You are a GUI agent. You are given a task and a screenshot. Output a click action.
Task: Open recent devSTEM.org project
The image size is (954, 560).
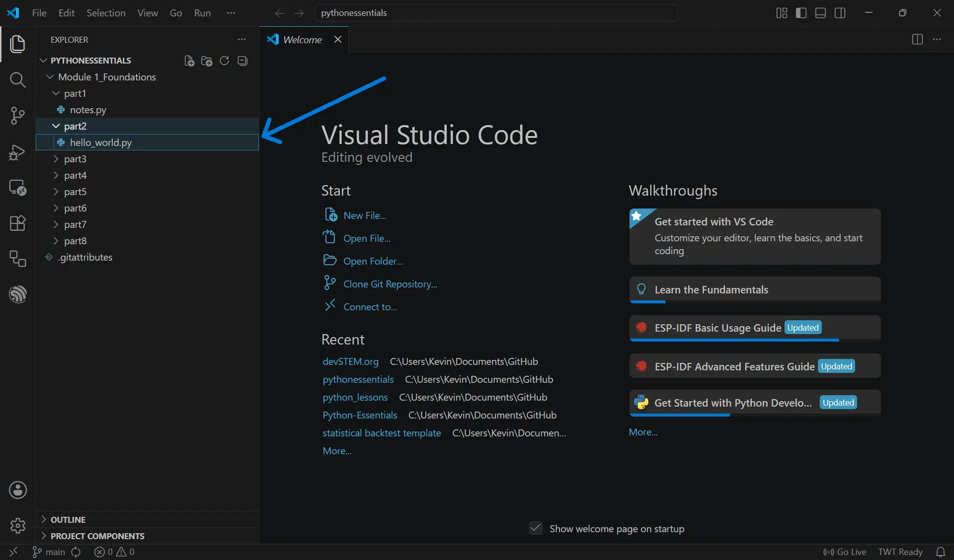click(x=350, y=361)
